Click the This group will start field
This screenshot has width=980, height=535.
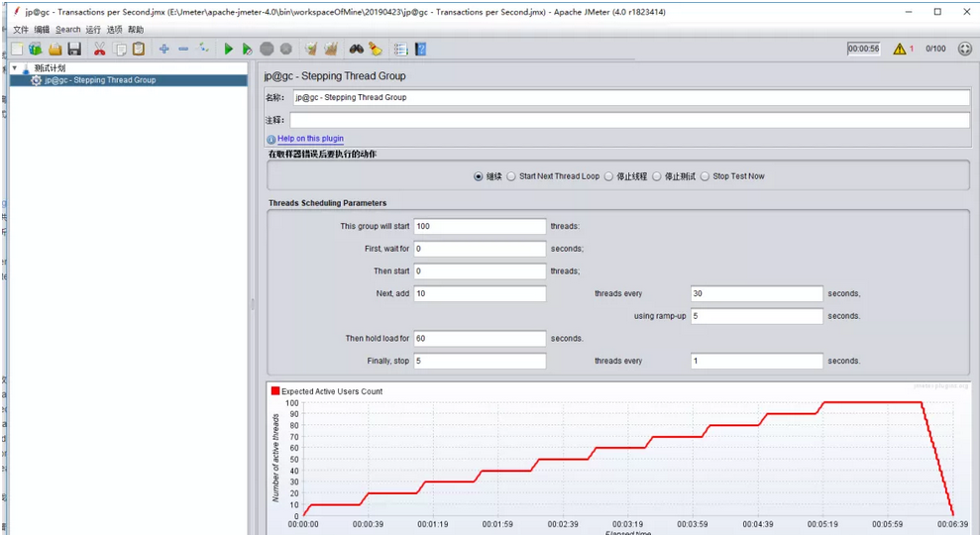(480, 226)
